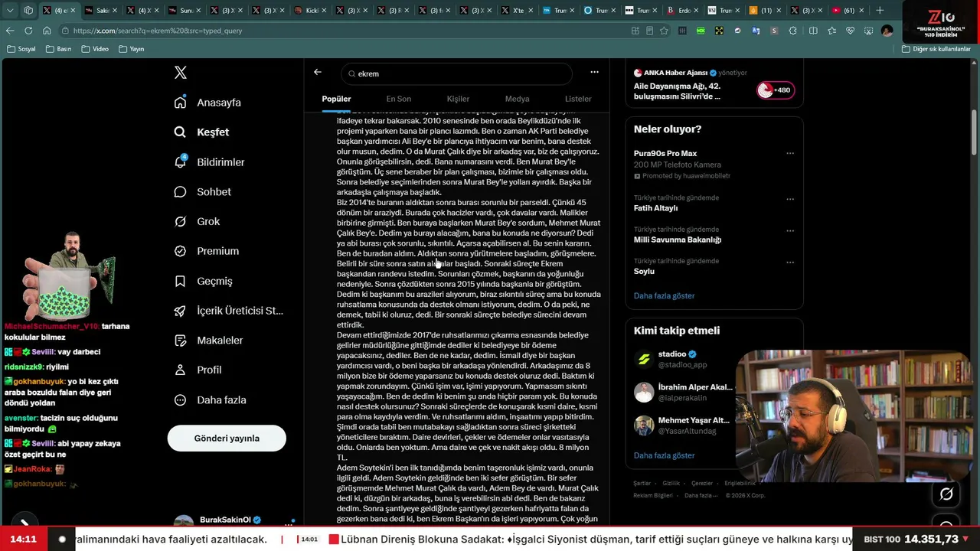Click Daha fazla göster under suggestions
Viewport: 980px width, 551px height.
click(664, 455)
